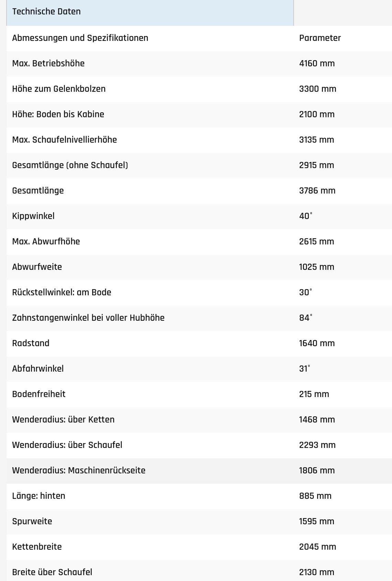Select the Rückstellwinkel: am Bode label
This screenshot has width=392, height=581.
[x=62, y=292]
